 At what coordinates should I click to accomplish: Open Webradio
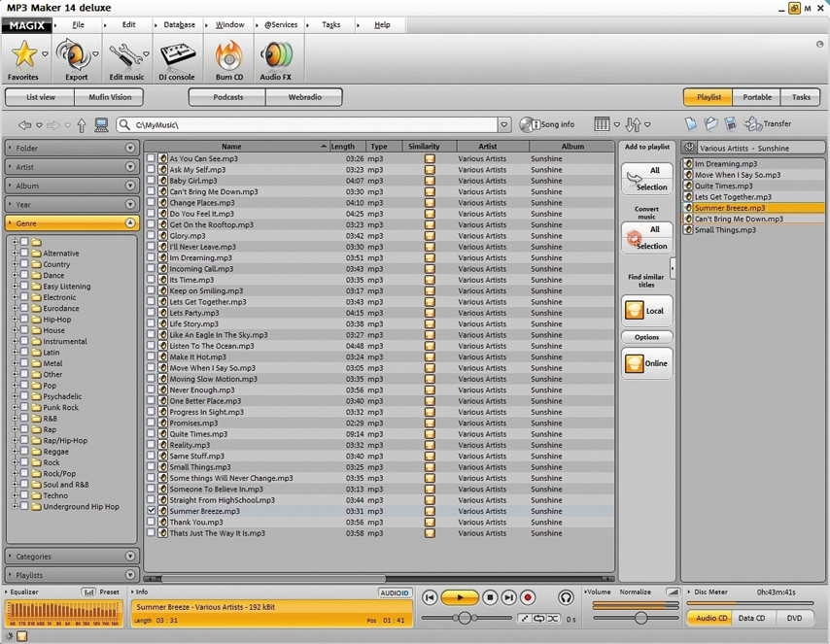304,97
